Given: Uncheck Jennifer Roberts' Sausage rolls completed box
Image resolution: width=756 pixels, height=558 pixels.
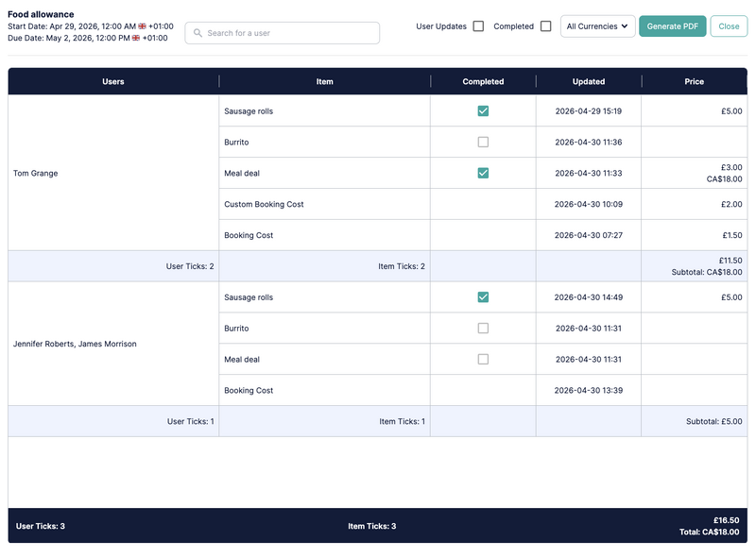Looking at the screenshot, I should 483,296.
